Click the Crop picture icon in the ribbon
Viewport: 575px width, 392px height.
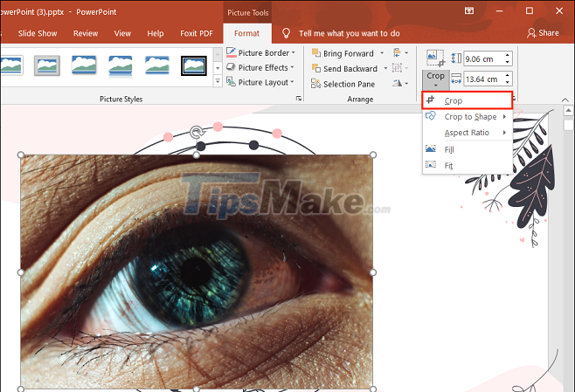coord(435,58)
